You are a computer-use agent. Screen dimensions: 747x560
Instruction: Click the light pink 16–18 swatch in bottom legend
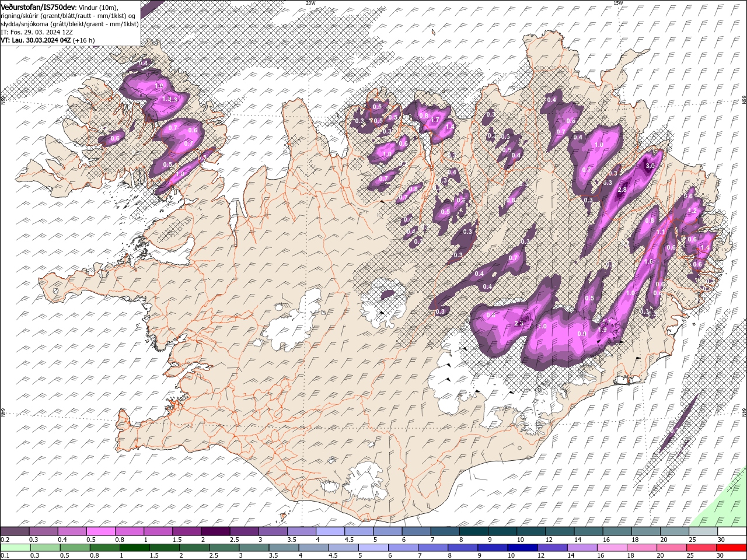pos(613,548)
